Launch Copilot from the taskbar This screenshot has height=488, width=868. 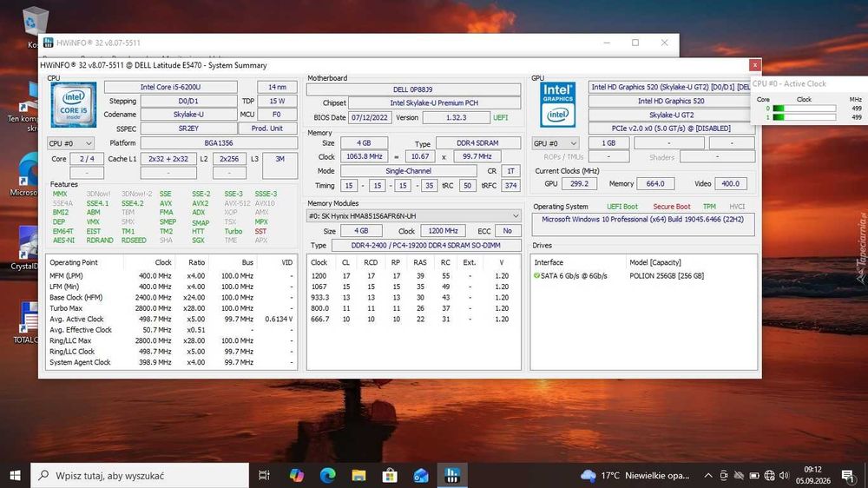296,475
